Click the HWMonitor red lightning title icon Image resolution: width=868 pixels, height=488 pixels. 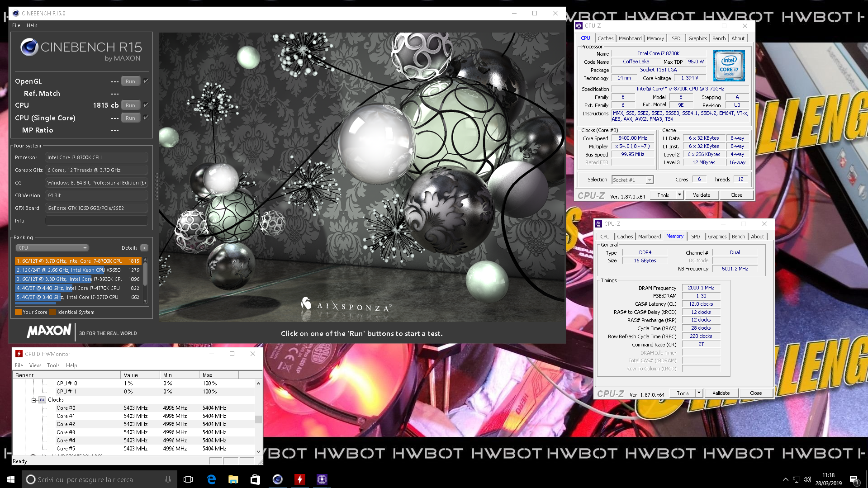click(19, 354)
